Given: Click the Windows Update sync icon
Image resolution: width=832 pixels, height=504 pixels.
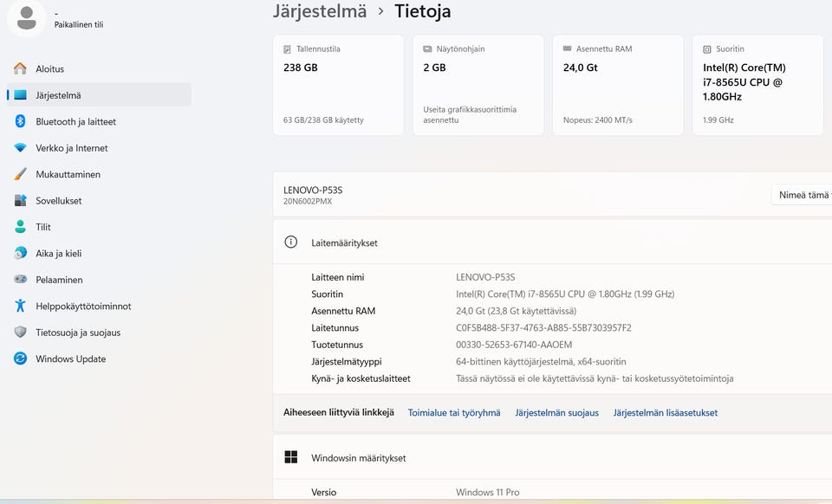Looking at the screenshot, I should pyautogui.click(x=21, y=359).
